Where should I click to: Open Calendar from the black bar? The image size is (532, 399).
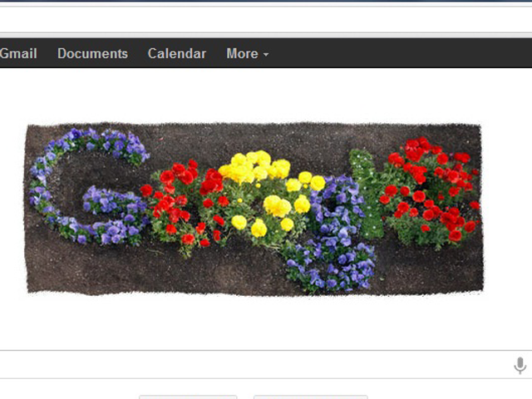(x=176, y=53)
